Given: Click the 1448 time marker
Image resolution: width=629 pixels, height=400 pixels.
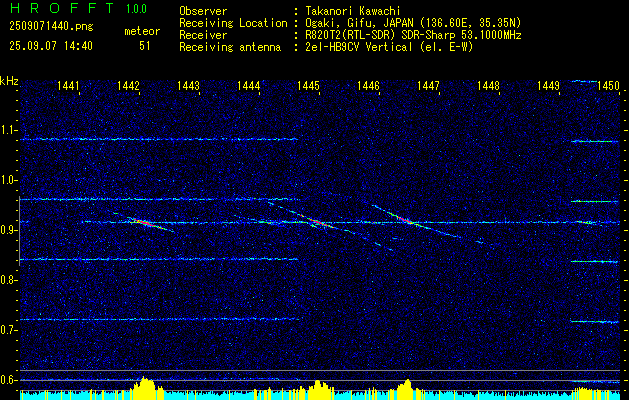Looking at the screenshot, I should [x=489, y=85].
